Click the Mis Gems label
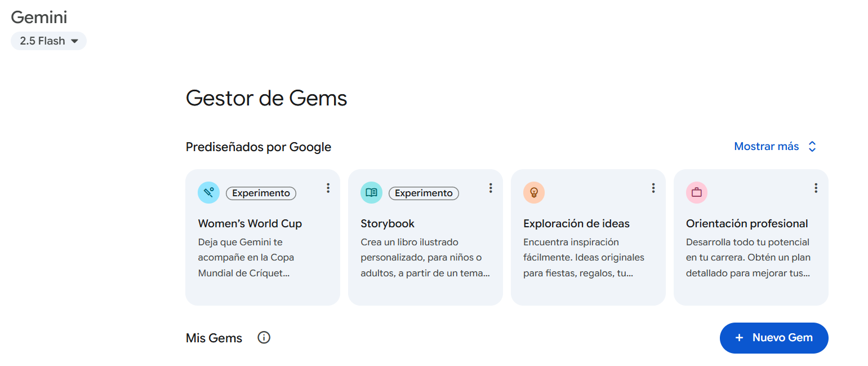The height and width of the screenshot is (366, 868). coord(214,337)
